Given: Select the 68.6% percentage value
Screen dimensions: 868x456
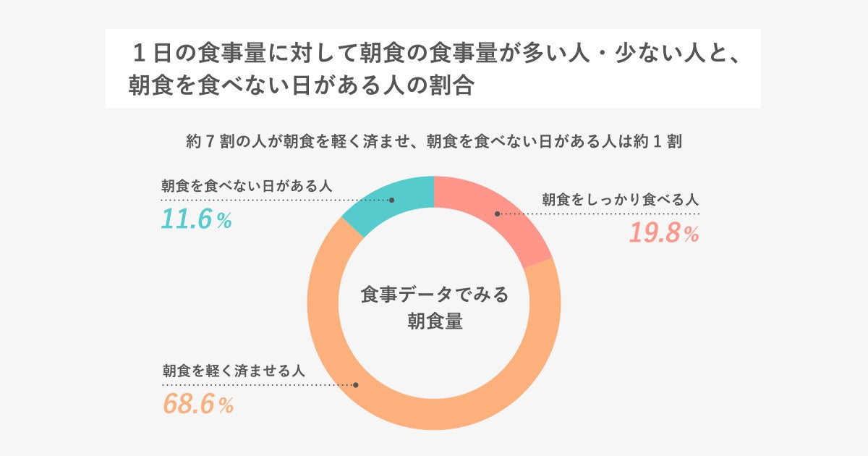Looking at the screenshot, I should click(198, 404).
